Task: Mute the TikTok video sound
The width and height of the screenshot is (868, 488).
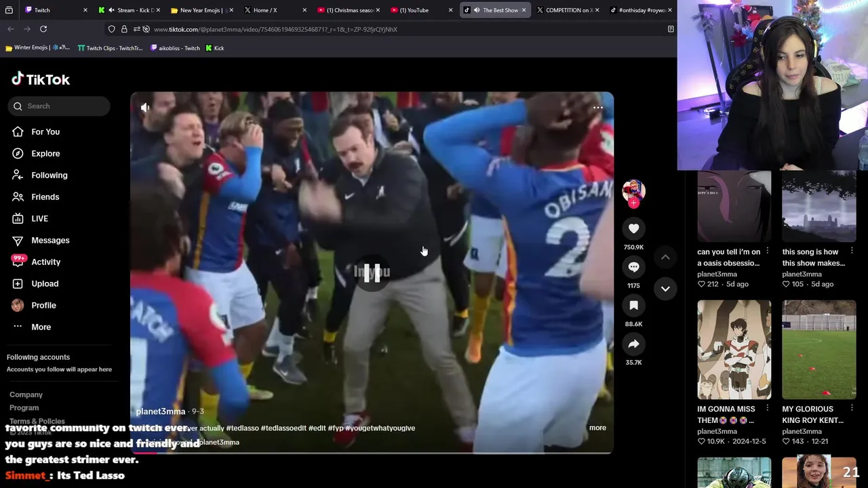Action: [x=145, y=107]
